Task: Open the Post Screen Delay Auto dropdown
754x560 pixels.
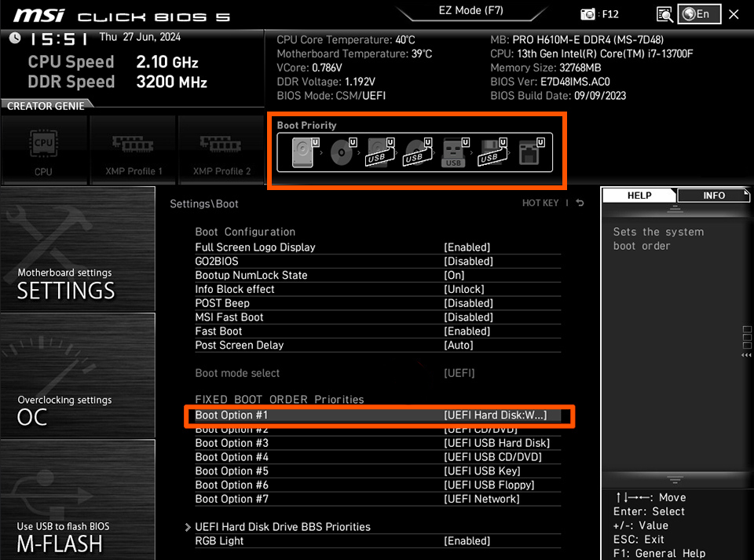Action: [459, 346]
